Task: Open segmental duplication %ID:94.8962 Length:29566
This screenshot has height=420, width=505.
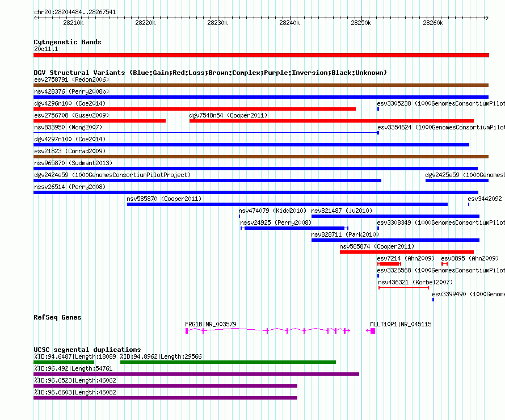Action: pyautogui.click(x=228, y=362)
